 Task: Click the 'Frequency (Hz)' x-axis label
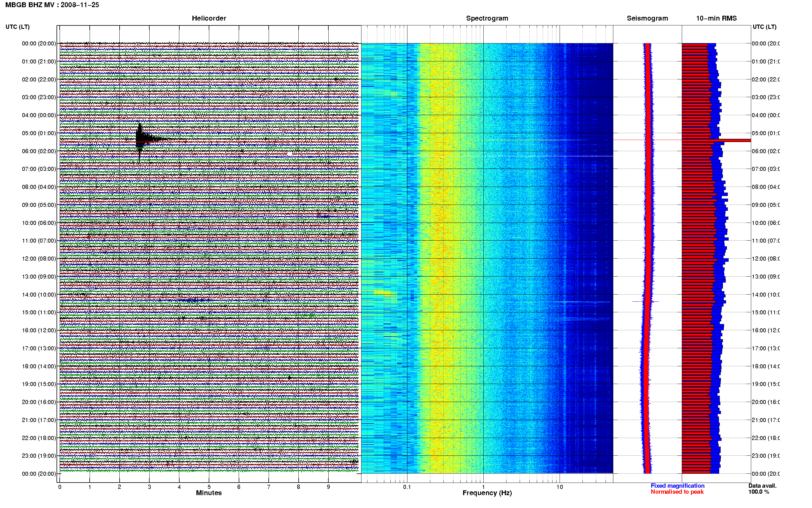[x=487, y=493]
